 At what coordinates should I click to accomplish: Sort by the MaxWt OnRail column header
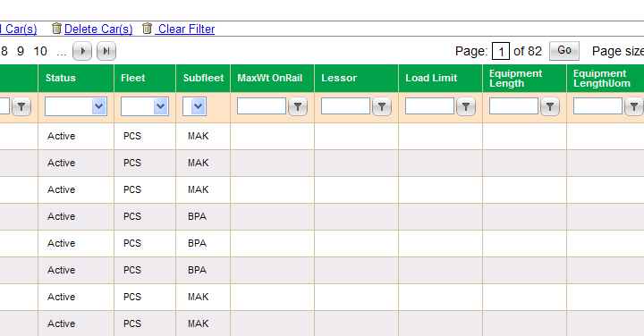270,78
